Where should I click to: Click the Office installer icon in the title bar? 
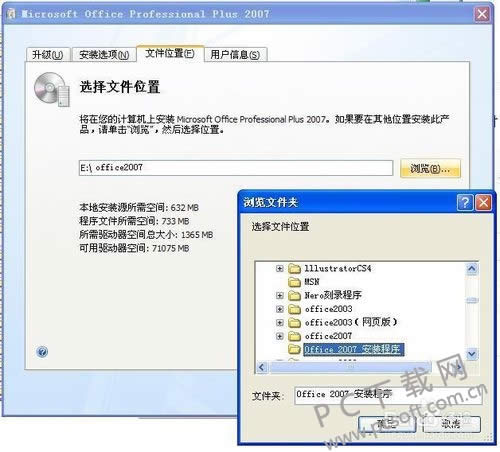tap(12, 14)
